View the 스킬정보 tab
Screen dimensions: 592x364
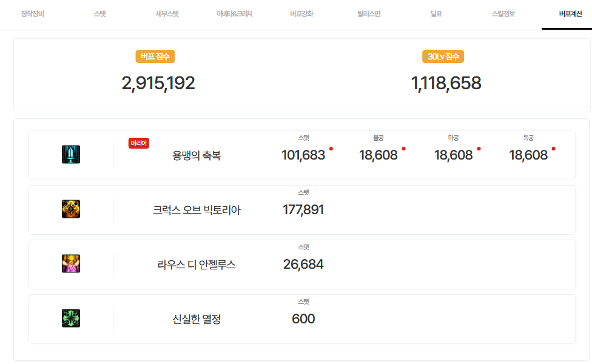(503, 14)
